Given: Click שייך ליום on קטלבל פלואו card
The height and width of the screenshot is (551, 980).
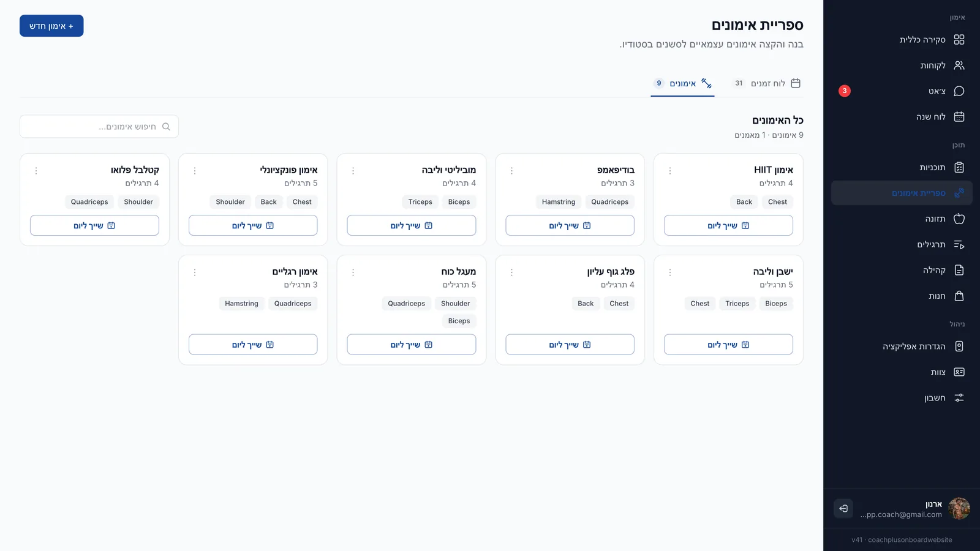Looking at the screenshot, I should point(94,226).
